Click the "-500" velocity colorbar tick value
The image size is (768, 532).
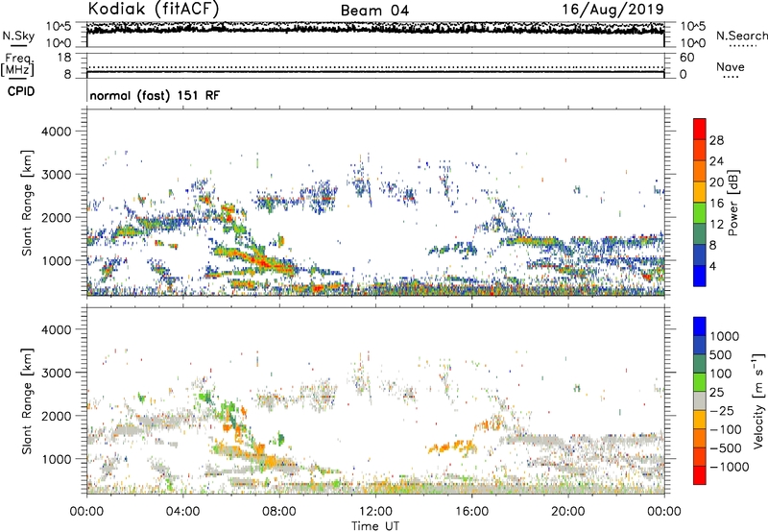(x=727, y=447)
